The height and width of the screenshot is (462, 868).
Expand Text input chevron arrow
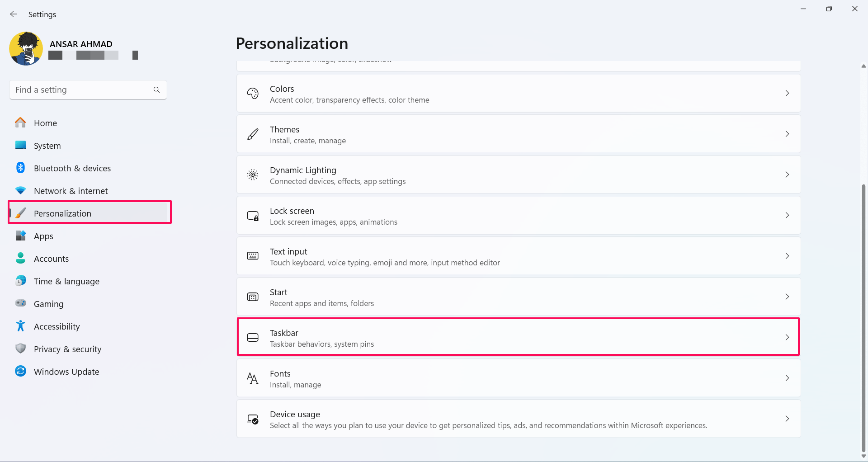pos(787,256)
